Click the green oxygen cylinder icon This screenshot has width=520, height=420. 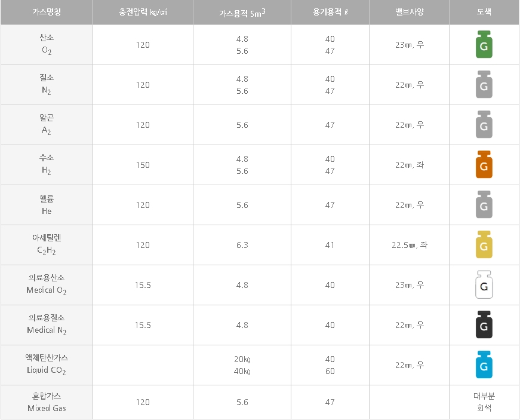[x=484, y=45]
